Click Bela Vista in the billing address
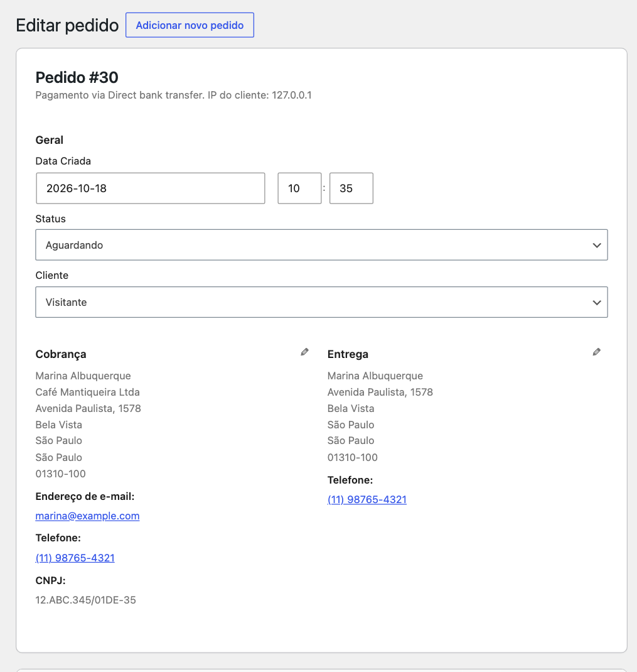Screen dimensions: 637x672 tap(59, 425)
